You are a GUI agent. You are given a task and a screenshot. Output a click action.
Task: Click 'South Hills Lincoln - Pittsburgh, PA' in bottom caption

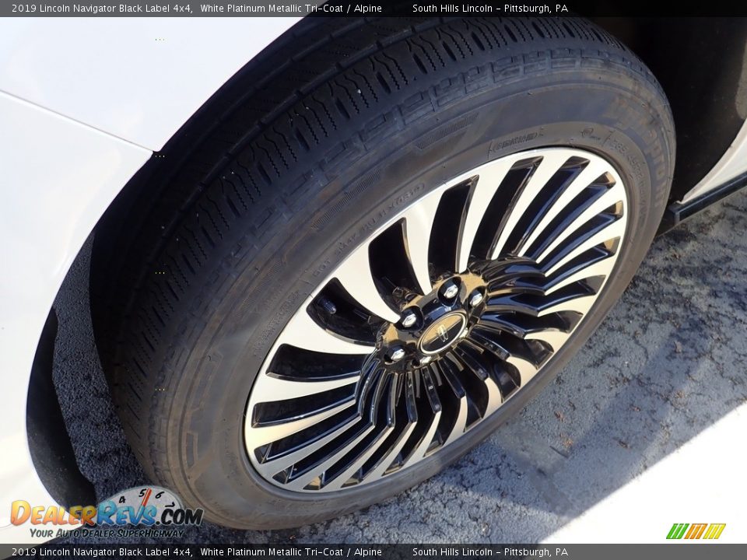point(490,552)
